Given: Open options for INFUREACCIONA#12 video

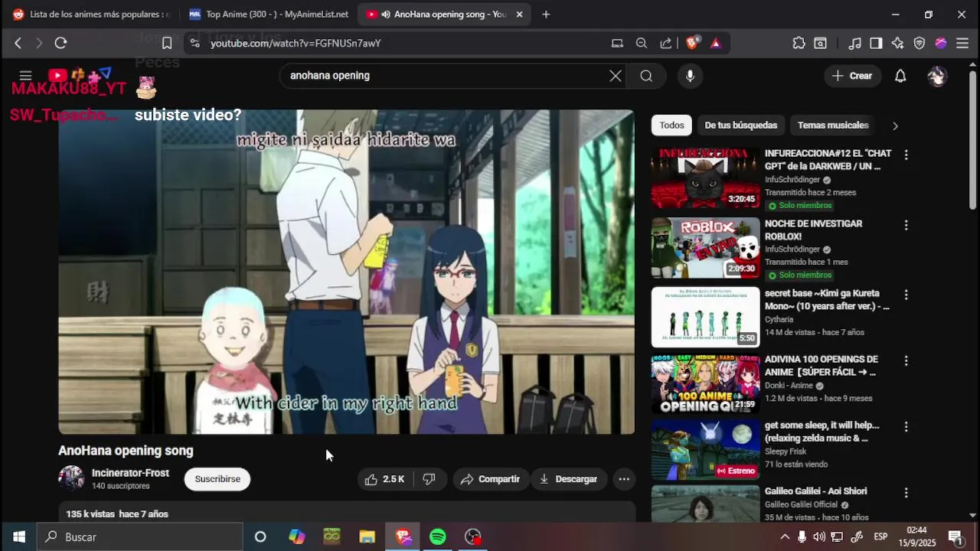Looking at the screenshot, I should click(906, 155).
